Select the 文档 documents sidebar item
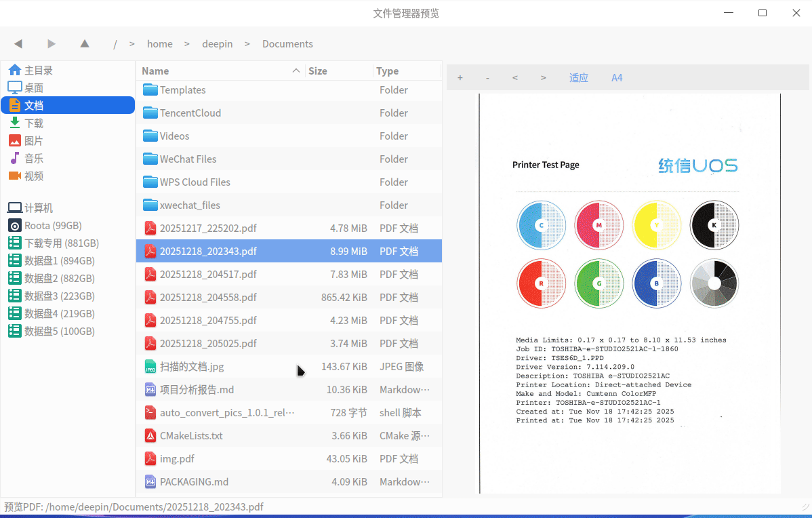This screenshot has width=812, height=518. (68, 105)
